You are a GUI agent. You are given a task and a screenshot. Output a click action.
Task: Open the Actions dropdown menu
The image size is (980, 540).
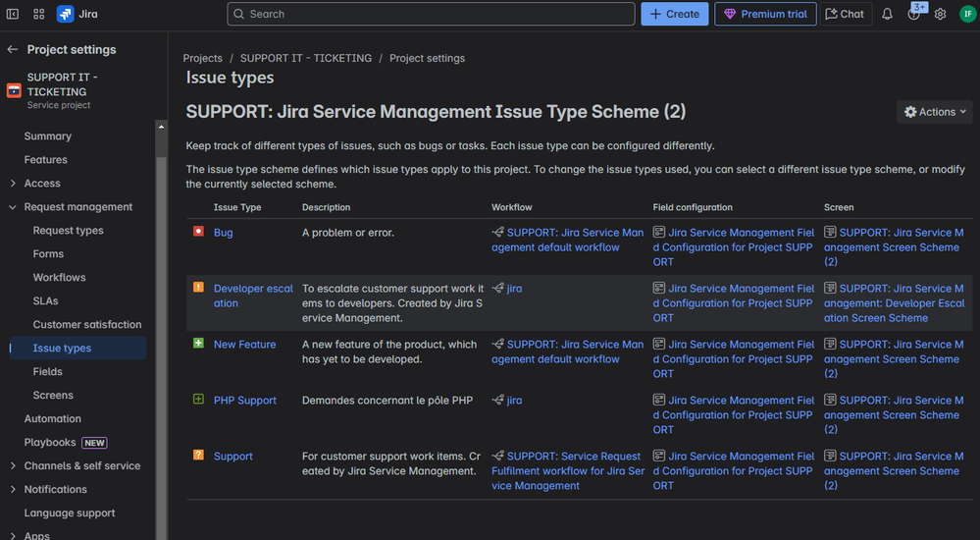(934, 112)
